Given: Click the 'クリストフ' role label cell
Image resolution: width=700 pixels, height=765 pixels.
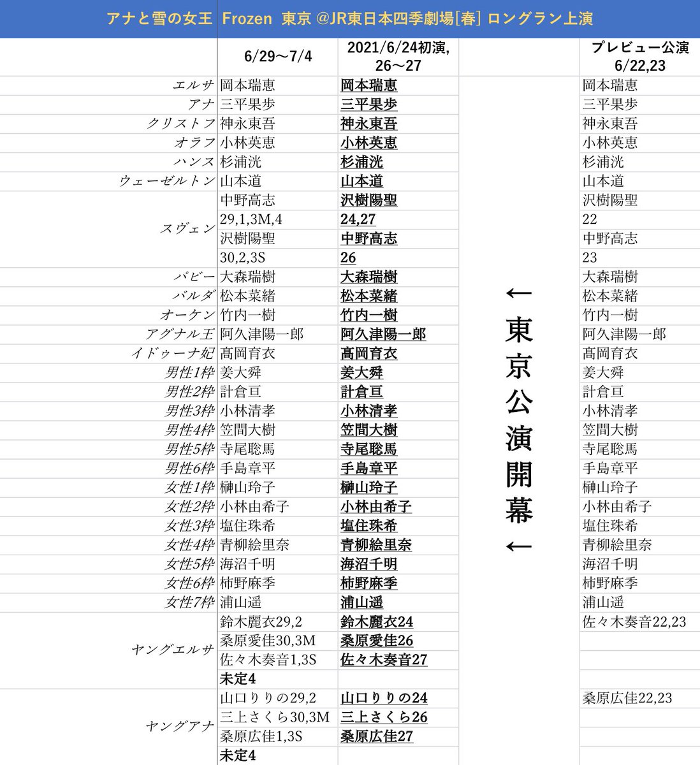Looking at the screenshot, I should tap(109, 124).
